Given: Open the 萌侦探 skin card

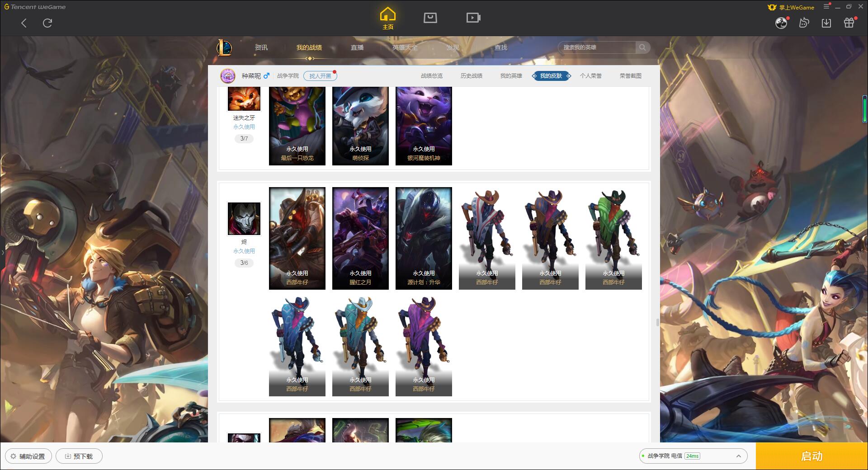Looking at the screenshot, I should (360, 126).
